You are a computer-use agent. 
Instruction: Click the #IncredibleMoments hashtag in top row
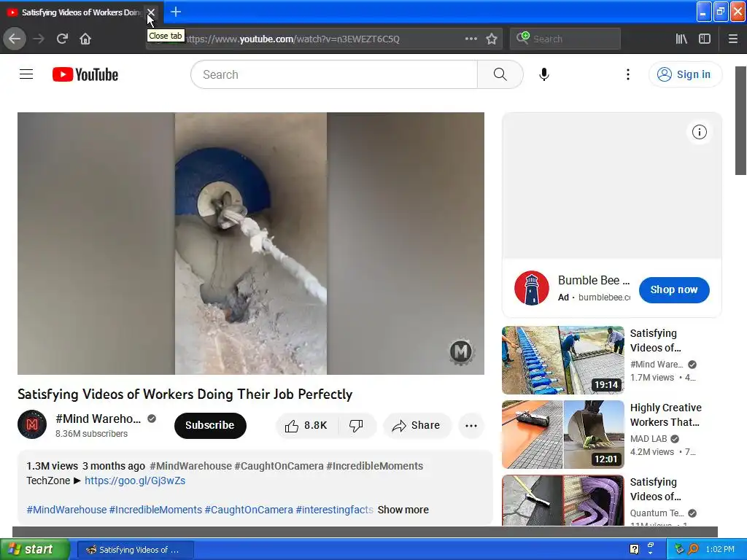tap(374, 466)
